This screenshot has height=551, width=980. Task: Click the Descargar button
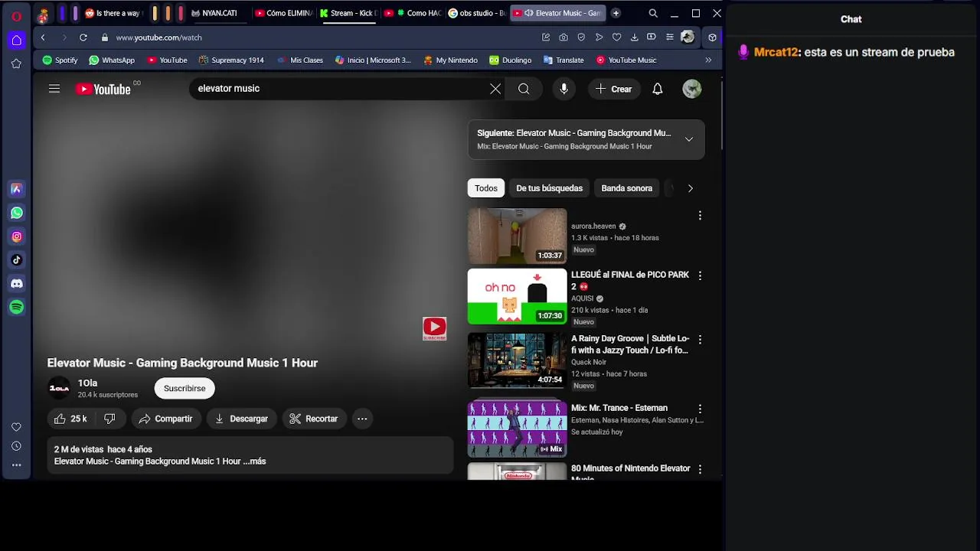241,419
